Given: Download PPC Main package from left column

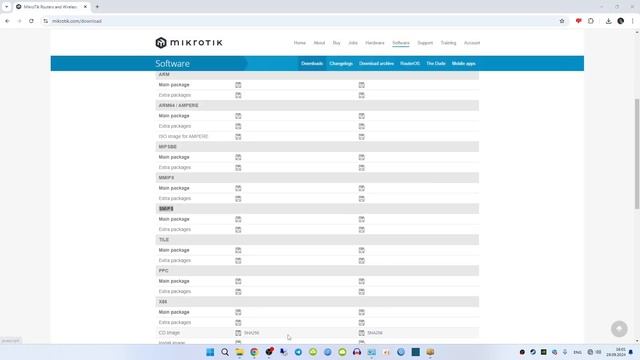Looking at the screenshot, I should pyautogui.click(x=238, y=281).
